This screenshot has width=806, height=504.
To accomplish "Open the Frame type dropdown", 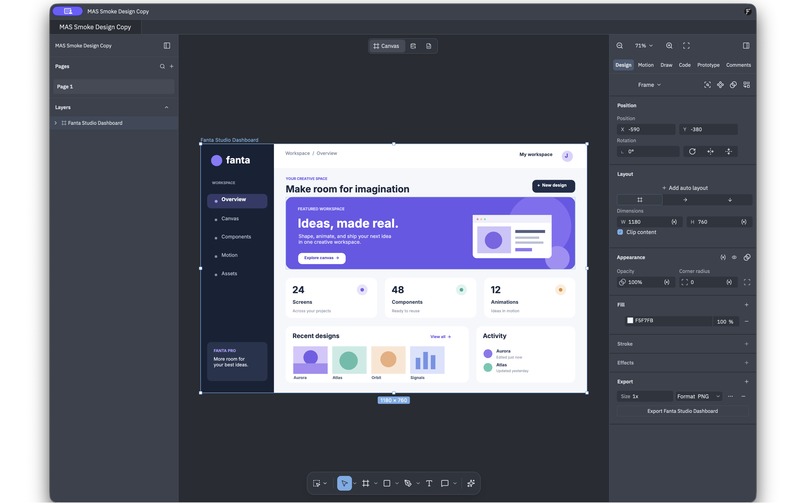I will point(649,85).
